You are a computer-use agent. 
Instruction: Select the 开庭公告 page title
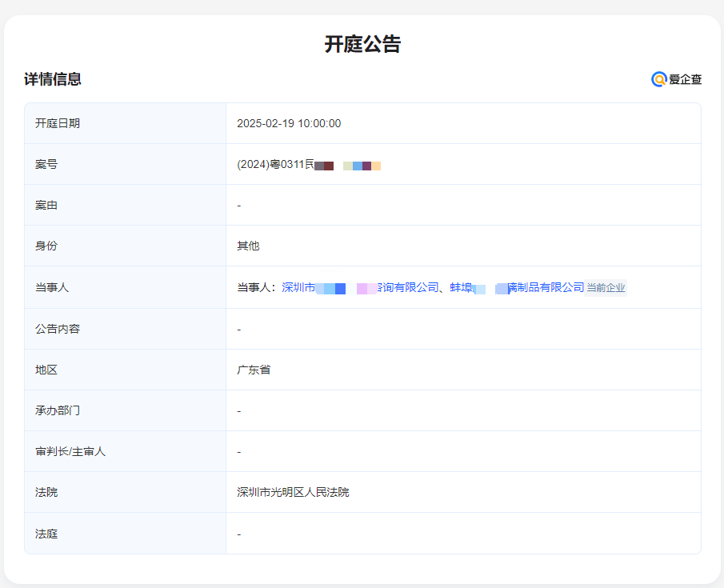pyautogui.click(x=362, y=44)
